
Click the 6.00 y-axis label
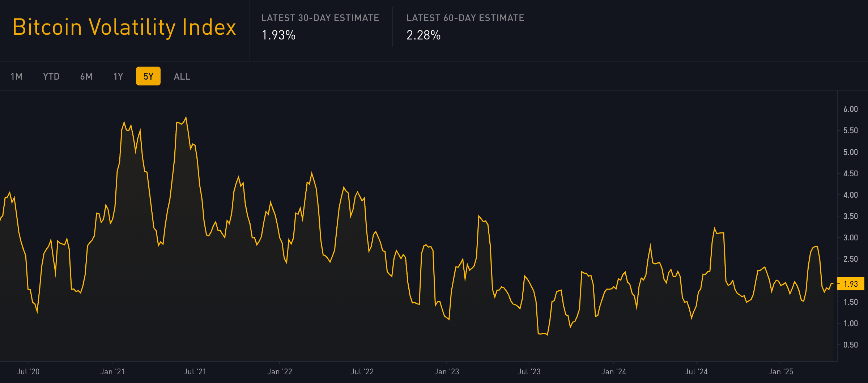click(851, 109)
